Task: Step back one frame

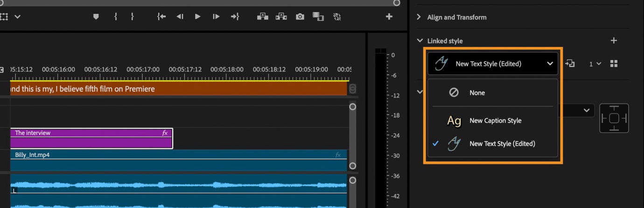Action: pyautogui.click(x=180, y=17)
